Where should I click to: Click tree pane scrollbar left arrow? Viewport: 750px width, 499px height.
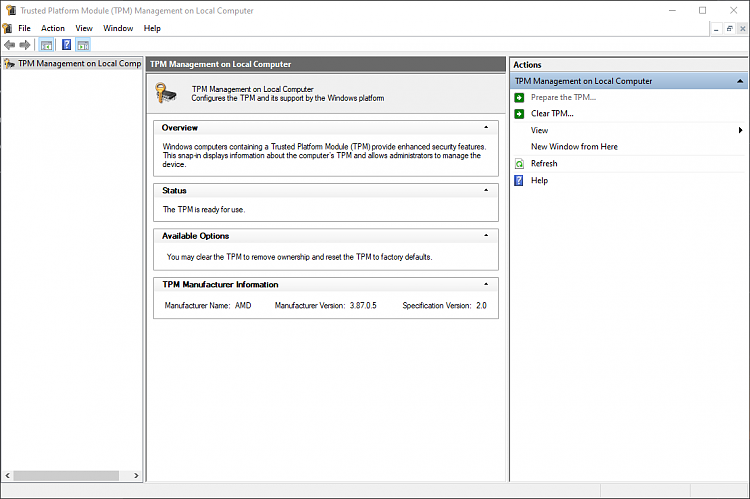coord(7,476)
